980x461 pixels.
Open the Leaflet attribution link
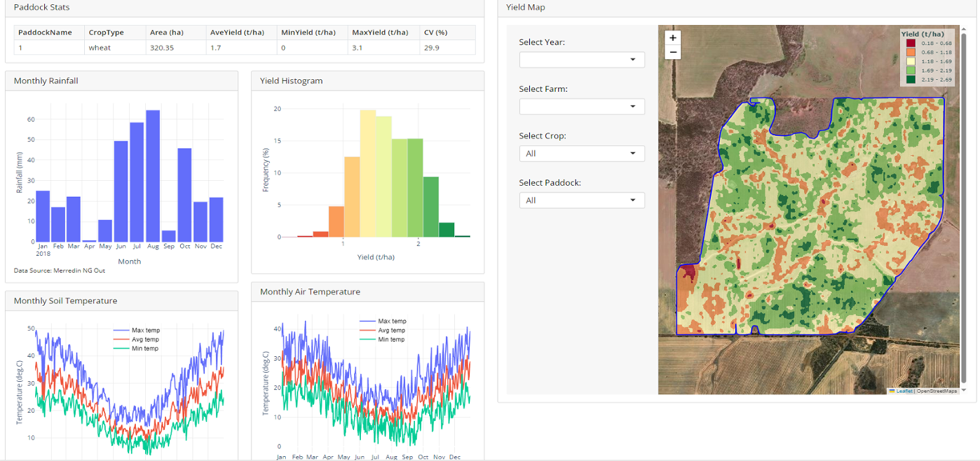pos(904,391)
